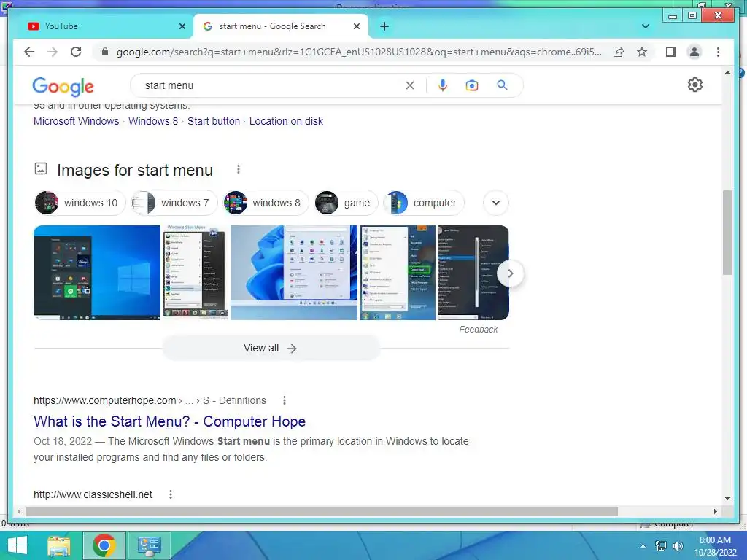Go to Google home via logo
The height and width of the screenshot is (560, 747).
(x=63, y=86)
